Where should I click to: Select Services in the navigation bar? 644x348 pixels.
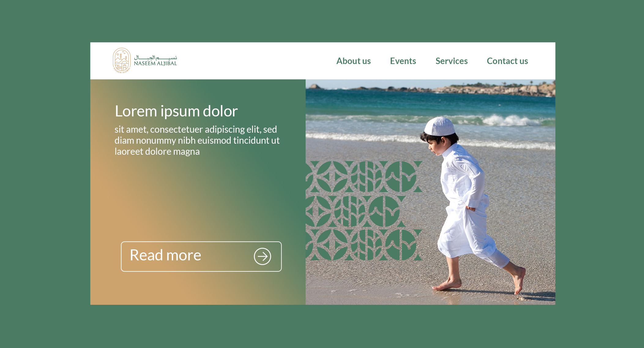click(452, 61)
